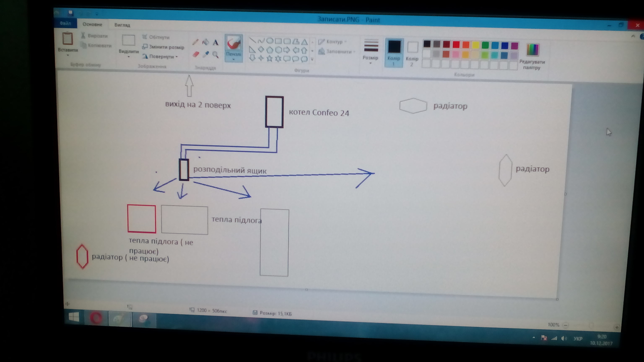Screen dimensions: 644x362
Task: Pick the Diamond shape
Action: [261, 49]
